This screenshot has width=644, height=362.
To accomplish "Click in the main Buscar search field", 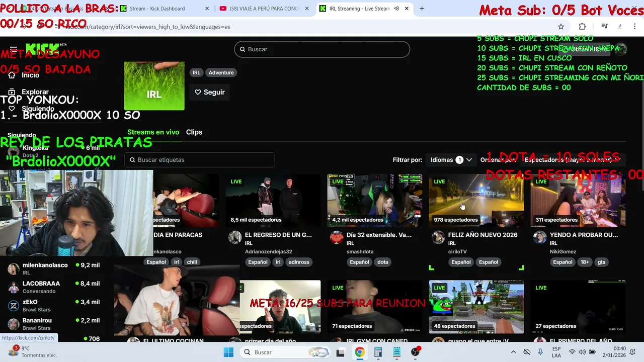I will click(x=322, y=49).
